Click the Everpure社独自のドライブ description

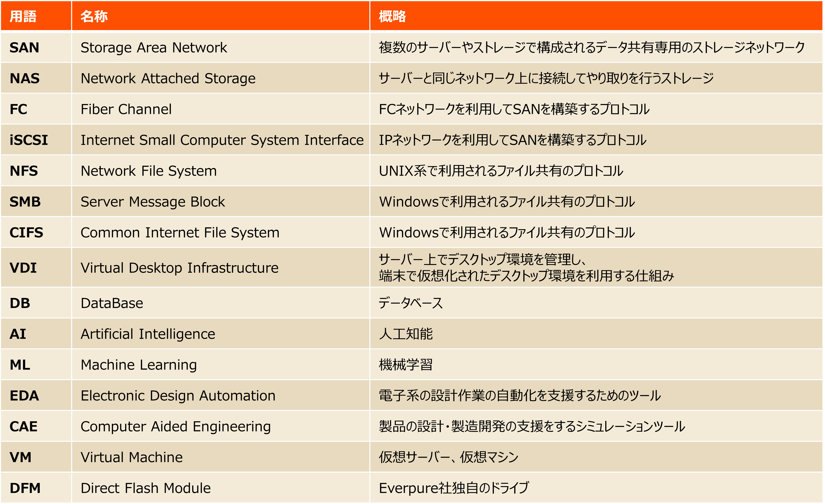tap(454, 488)
